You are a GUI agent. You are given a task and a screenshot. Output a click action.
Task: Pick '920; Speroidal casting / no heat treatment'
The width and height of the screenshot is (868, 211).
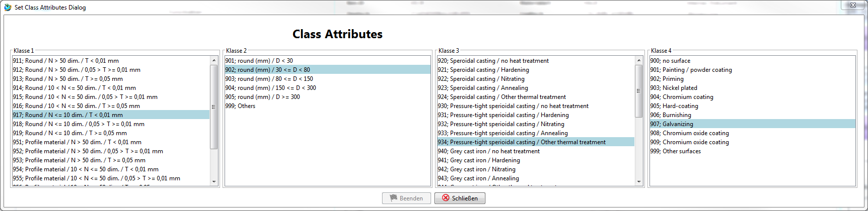pos(493,61)
